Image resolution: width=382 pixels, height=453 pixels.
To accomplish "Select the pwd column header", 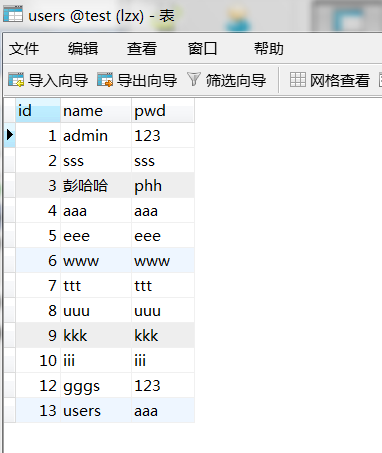I will pos(163,110).
